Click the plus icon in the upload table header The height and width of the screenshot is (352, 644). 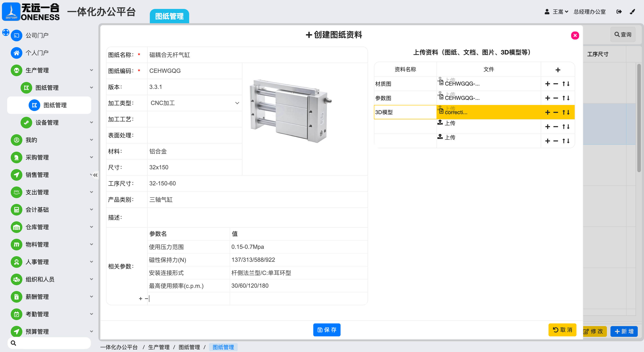(x=558, y=70)
